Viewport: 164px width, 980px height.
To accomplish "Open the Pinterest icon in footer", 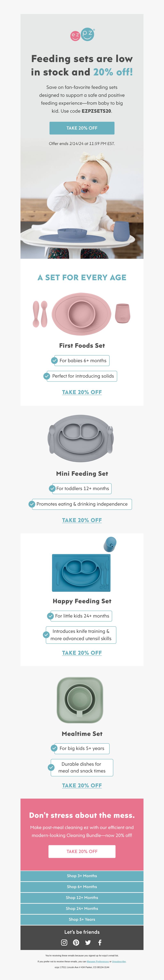I will pyautogui.click(x=76, y=942).
